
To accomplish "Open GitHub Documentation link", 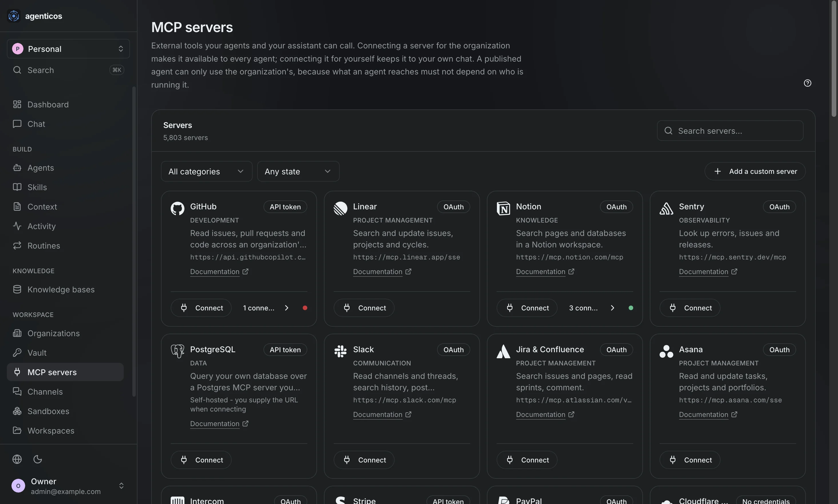I will pos(219,272).
